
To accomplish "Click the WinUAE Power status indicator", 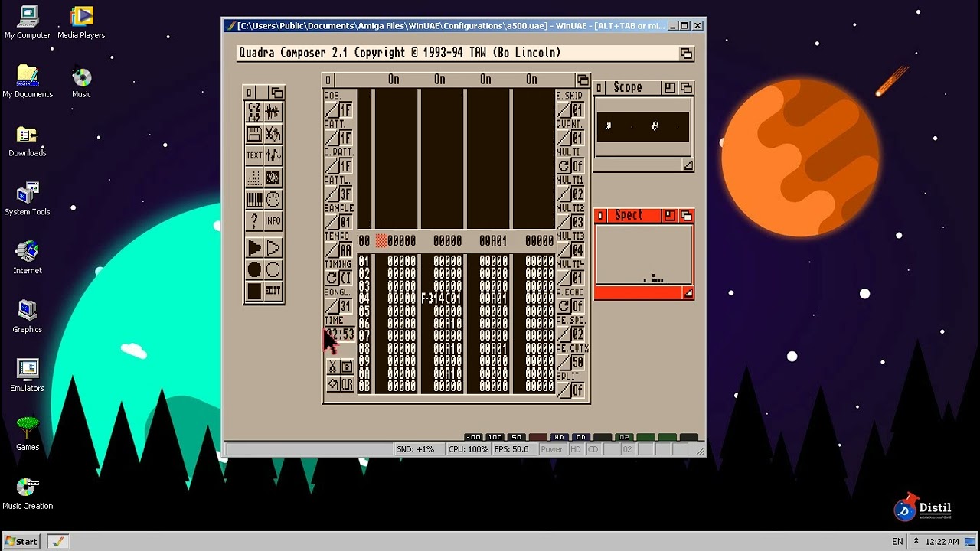I will click(x=552, y=449).
